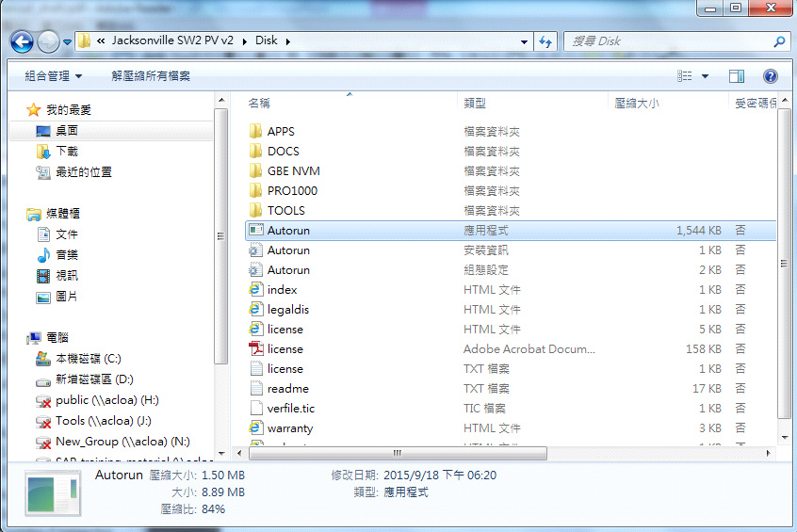Open the TOOLS folder icon
This screenshot has height=532, width=797.
coord(255,211)
